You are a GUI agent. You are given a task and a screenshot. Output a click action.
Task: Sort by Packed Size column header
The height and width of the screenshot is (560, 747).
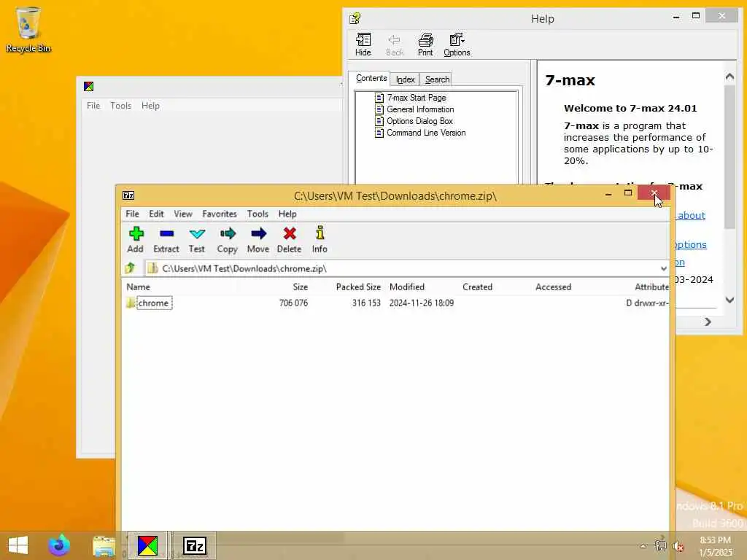[x=358, y=287]
